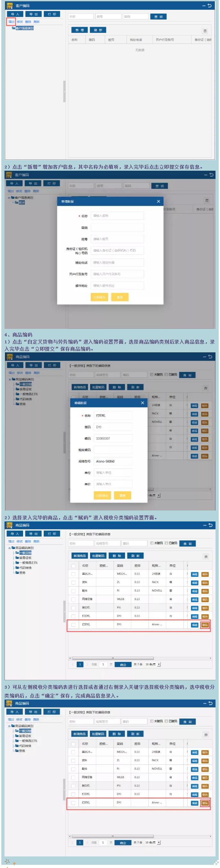The image size is (220, 868).
Task: Click 查询 button in first 客户编码 screenshot
Action: [158, 17]
